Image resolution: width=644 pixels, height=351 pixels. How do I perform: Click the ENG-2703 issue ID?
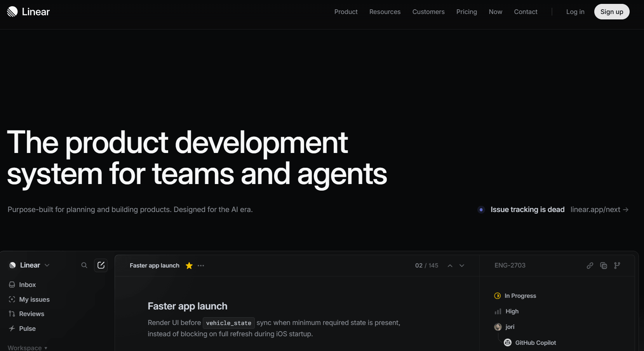point(510,265)
